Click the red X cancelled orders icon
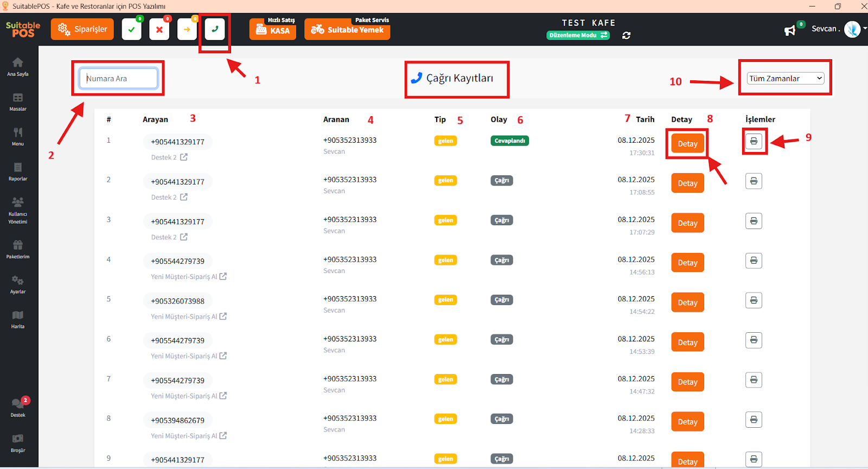 coord(159,29)
